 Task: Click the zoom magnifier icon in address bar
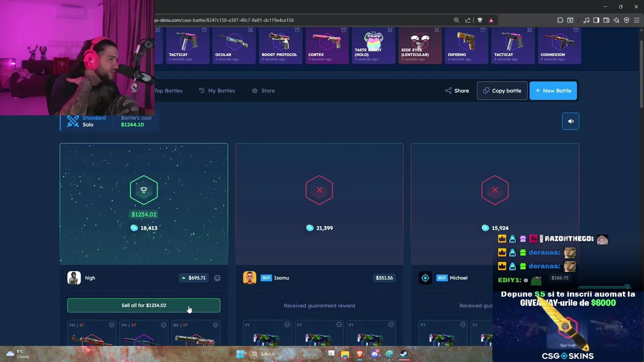(456, 20)
